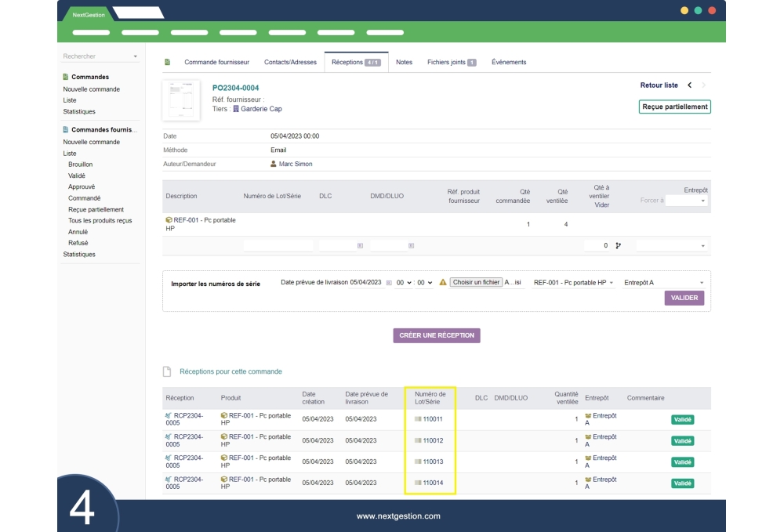
Task: Open the Entrepôt A warehouse dropdown
Action: click(x=663, y=283)
